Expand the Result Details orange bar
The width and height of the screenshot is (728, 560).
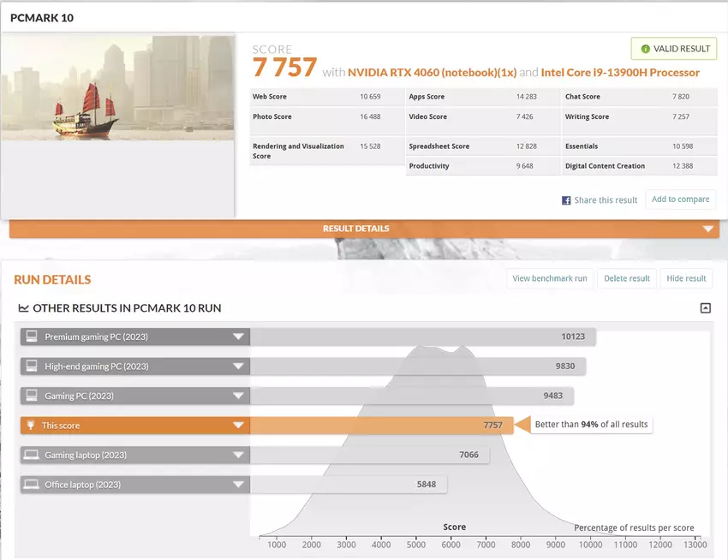707,229
